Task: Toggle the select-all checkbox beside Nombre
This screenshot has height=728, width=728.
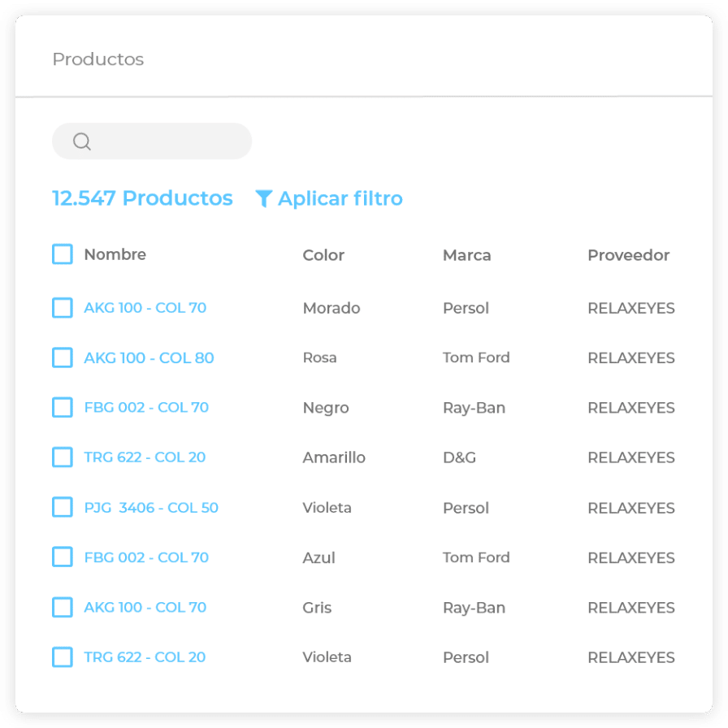Action: 63,254
